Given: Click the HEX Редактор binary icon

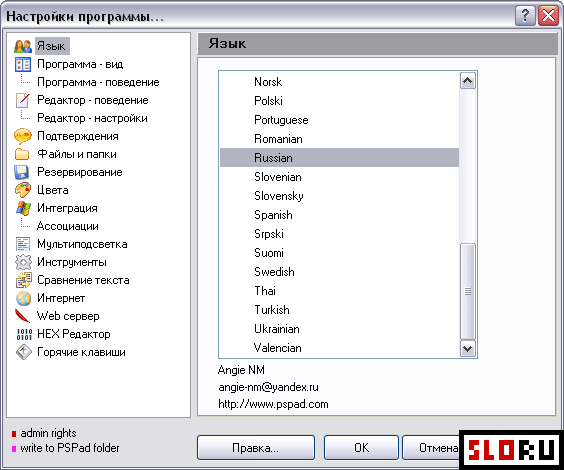Looking at the screenshot, I should pos(24,334).
